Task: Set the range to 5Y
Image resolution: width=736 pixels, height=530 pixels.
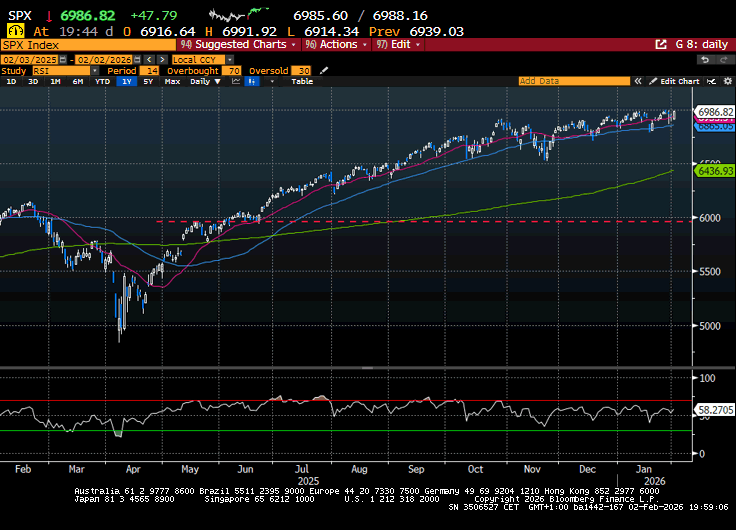Action: (x=148, y=81)
